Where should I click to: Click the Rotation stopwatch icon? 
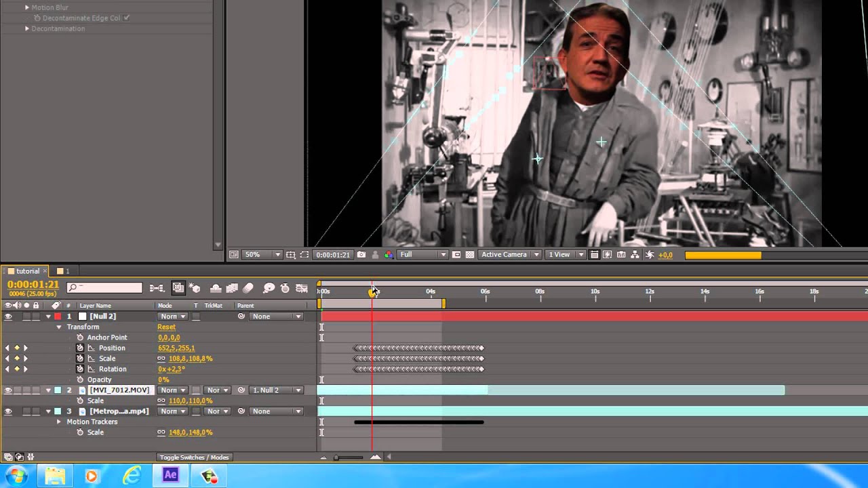click(80, 369)
